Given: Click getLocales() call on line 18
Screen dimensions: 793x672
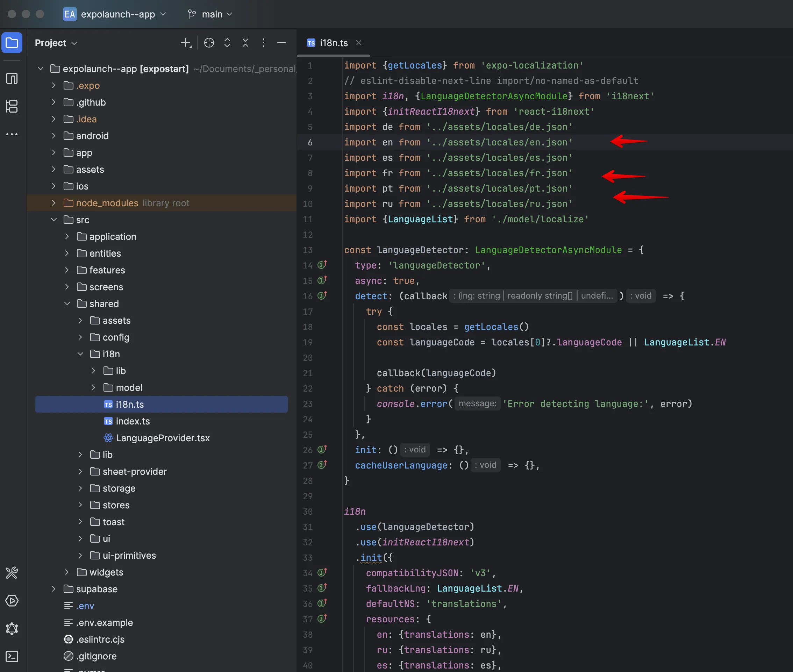Looking at the screenshot, I should point(496,327).
